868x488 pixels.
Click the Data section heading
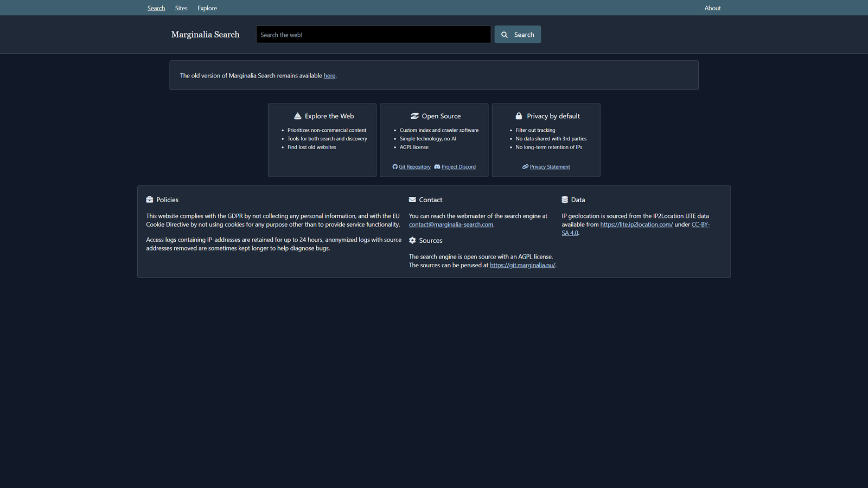[x=578, y=200]
